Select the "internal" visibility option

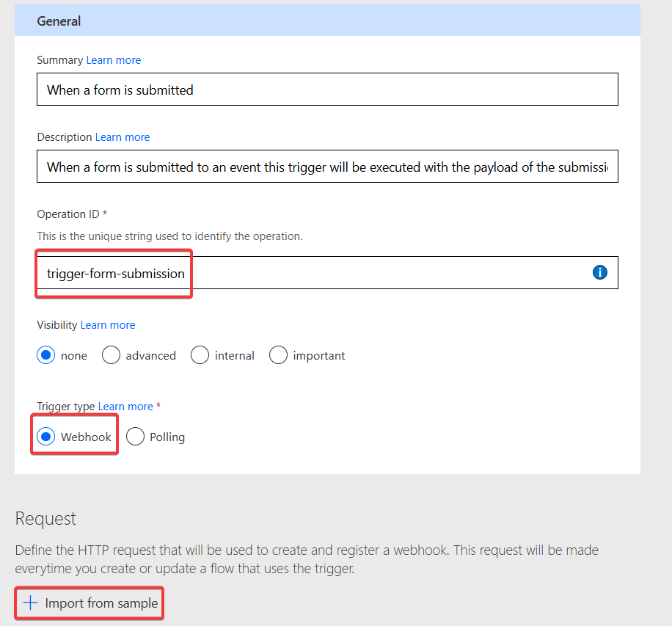point(200,355)
